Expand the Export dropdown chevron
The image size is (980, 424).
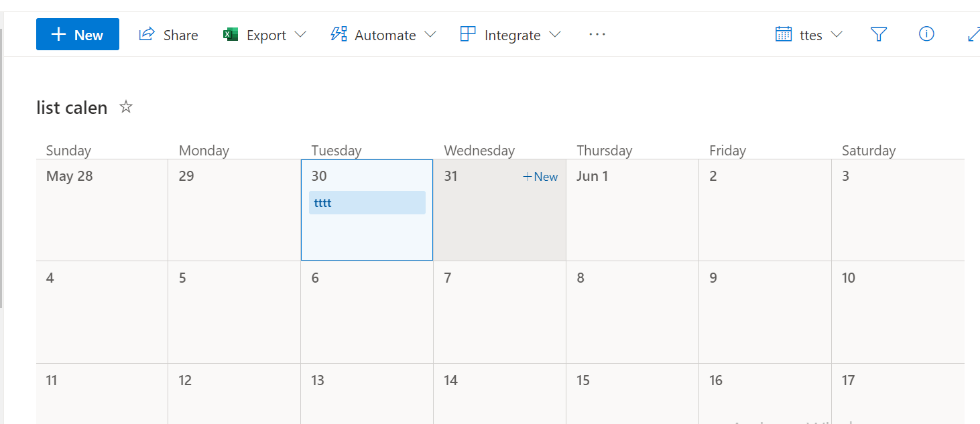(300, 35)
